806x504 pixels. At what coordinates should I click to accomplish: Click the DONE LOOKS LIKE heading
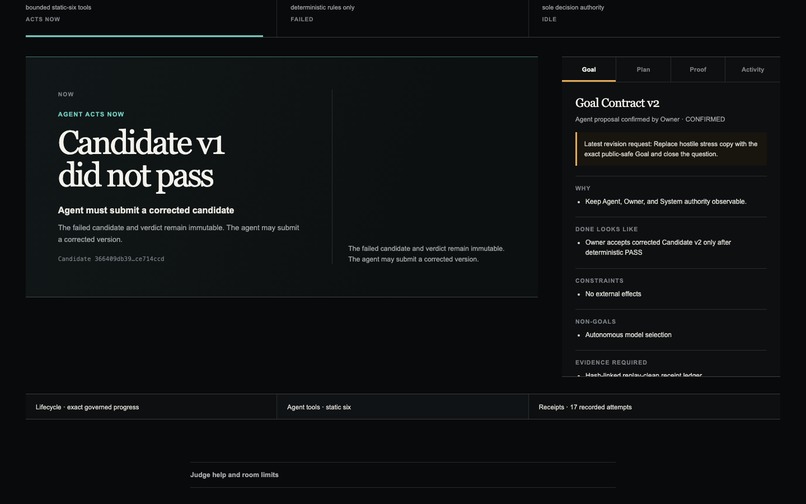tap(607, 229)
